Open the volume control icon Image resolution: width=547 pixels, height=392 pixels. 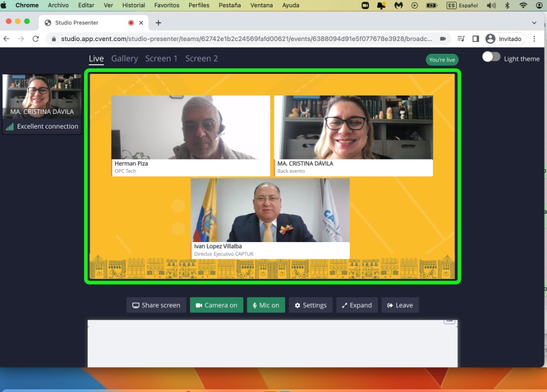point(491,5)
